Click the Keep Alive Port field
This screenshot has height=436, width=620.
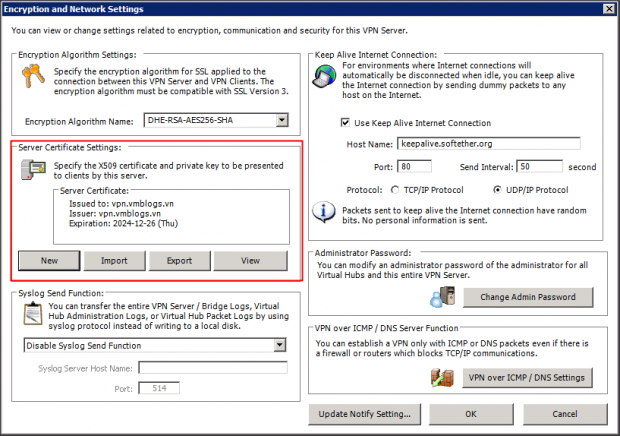point(414,166)
